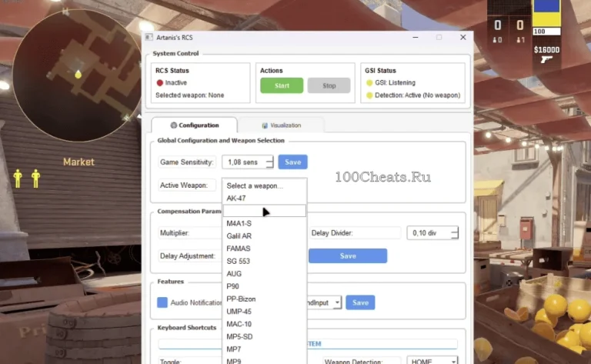The image size is (591, 364).
Task: Click the Artanis's RCS title bar app icon
Action: [149, 37]
